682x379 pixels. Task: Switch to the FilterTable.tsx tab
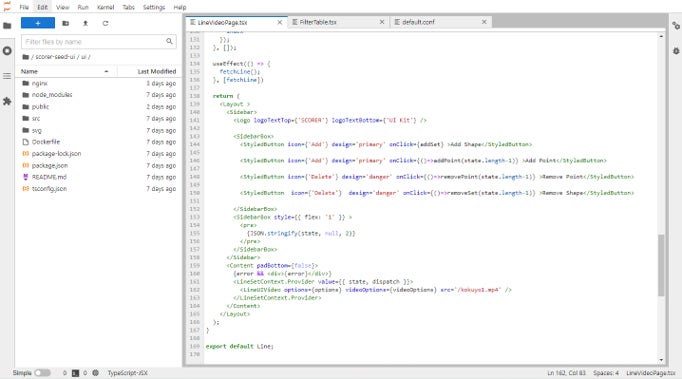pos(318,22)
